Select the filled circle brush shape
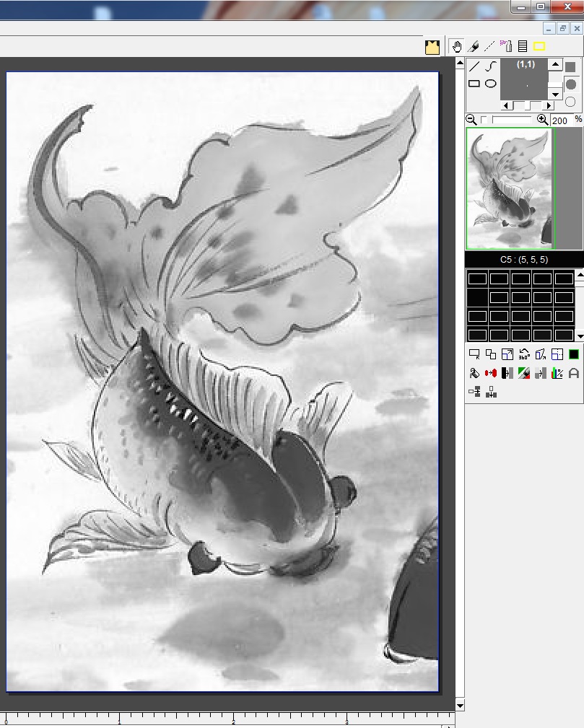 [570, 84]
